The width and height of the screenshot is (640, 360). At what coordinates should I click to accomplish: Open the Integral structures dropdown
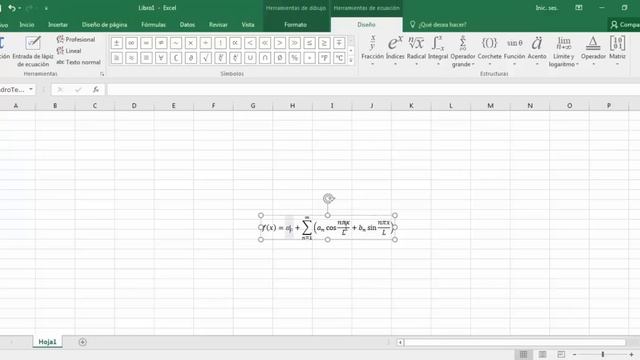pos(438,51)
